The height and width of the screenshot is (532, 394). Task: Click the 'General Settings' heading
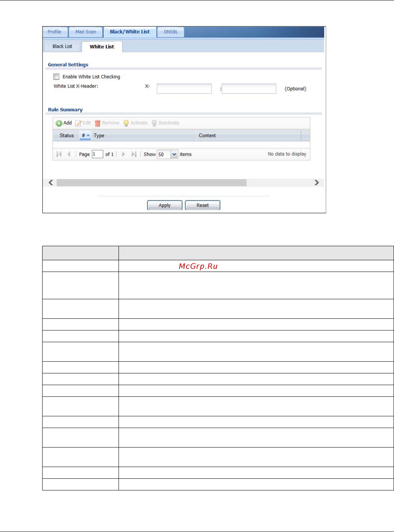[68, 65]
